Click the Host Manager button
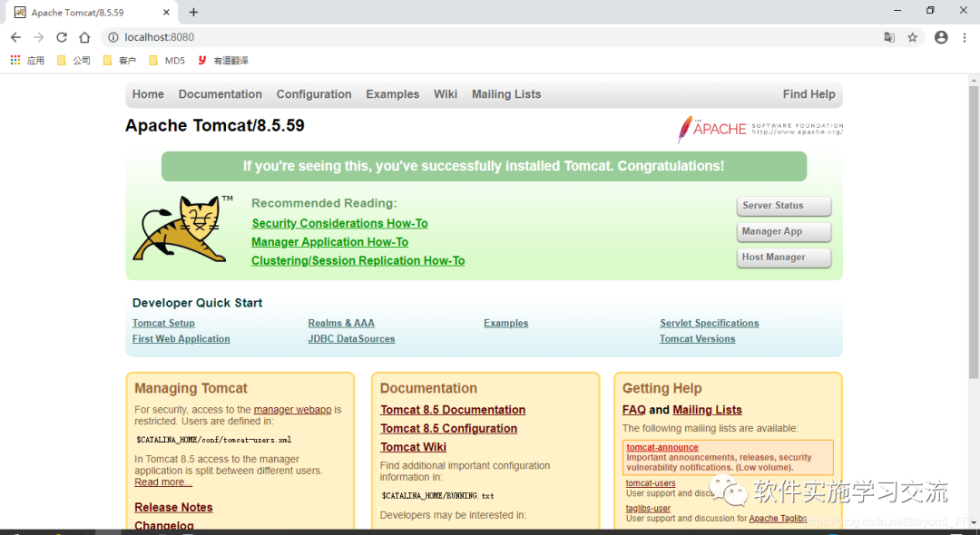 point(784,258)
